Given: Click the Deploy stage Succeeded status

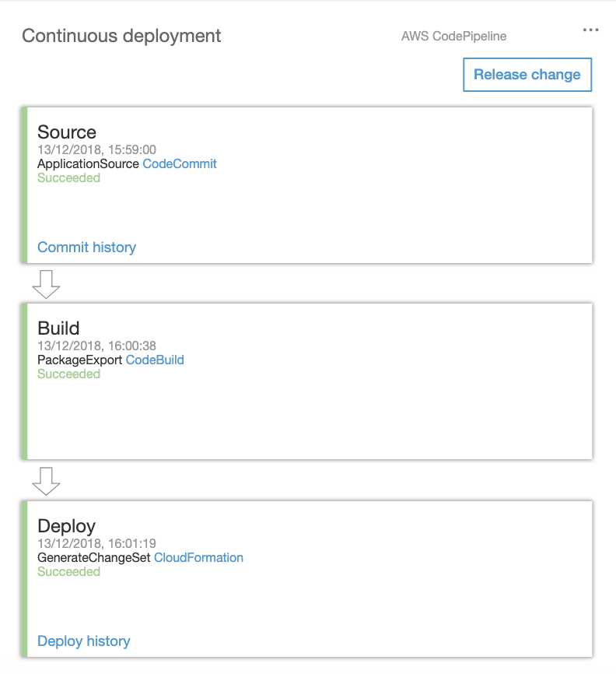Looking at the screenshot, I should (68, 572).
